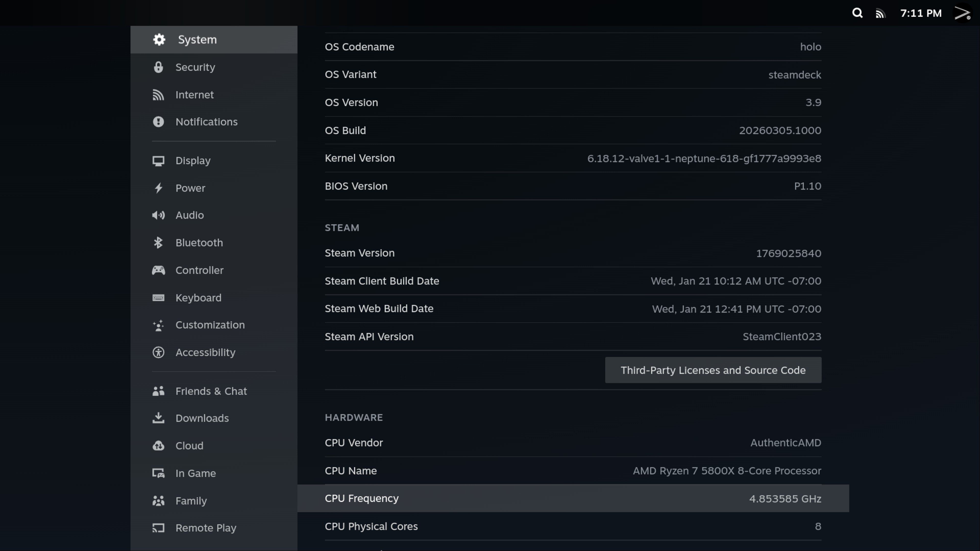Image resolution: width=980 pixels, height=551 pixels.
Task: Click the network status icon in top bar
Action: pyautogui.click(x=880, y=14)
